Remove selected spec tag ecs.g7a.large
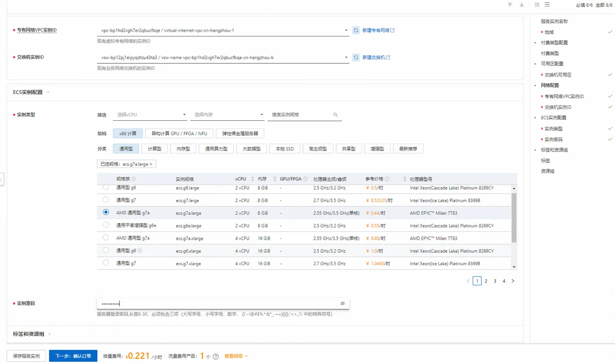This screenshot has height=364, width=615. click(151, 164)
